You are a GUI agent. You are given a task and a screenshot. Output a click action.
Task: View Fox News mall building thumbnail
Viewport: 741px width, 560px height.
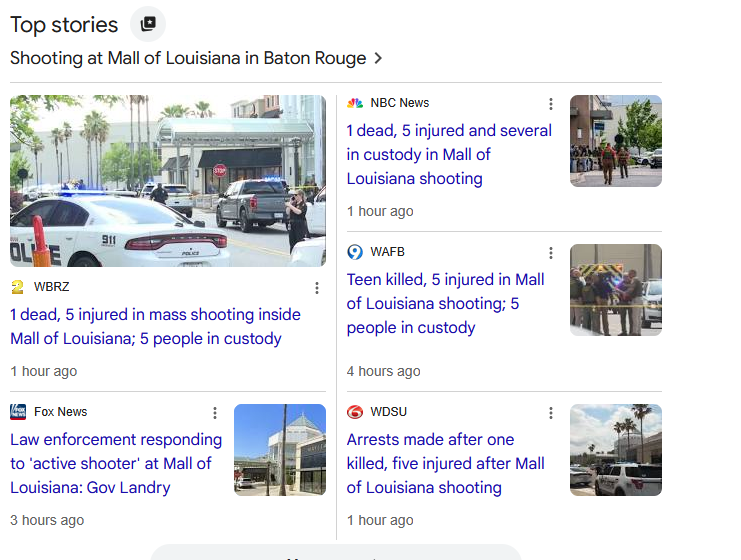(280, 449)
